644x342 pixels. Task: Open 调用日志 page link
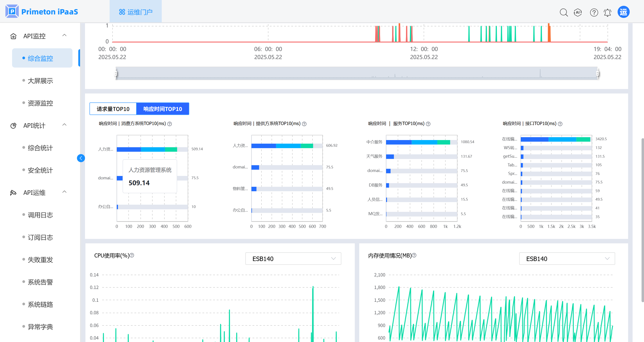[x=40, y=215]
